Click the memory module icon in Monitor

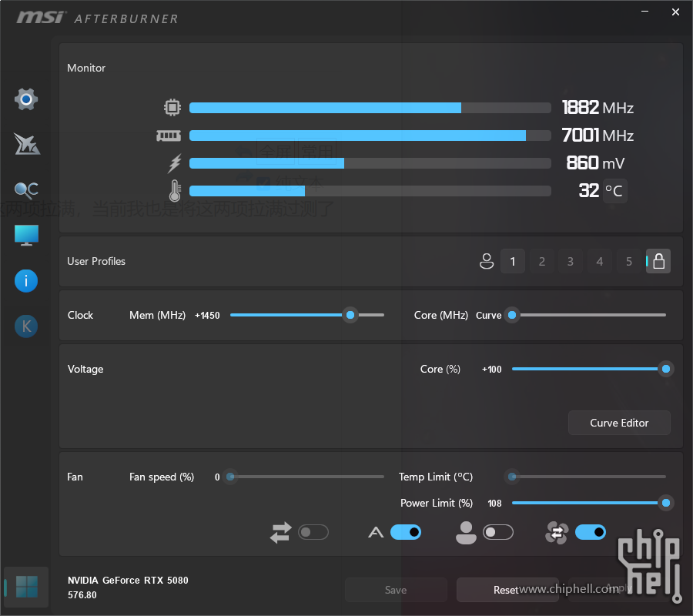(x=169, y=136)
